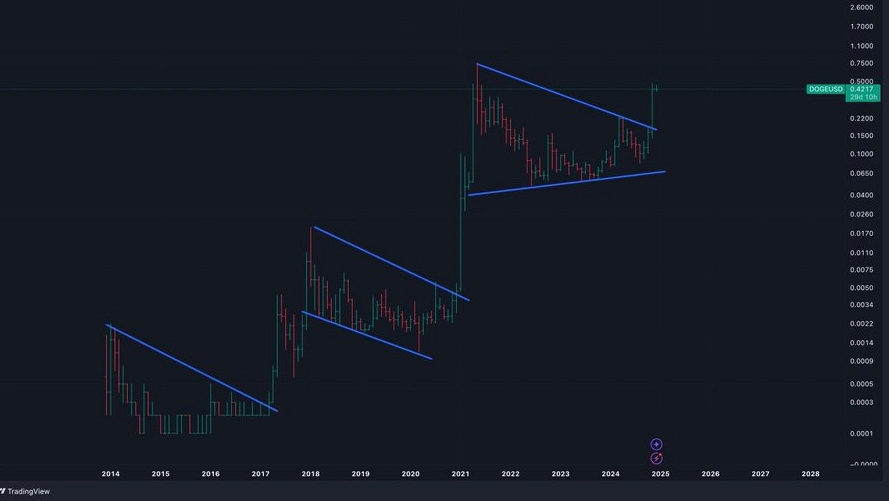Select the 2024 time axis label
This screenshot has height=501, width=889.
pyautogui.click(x=611, y=474)
